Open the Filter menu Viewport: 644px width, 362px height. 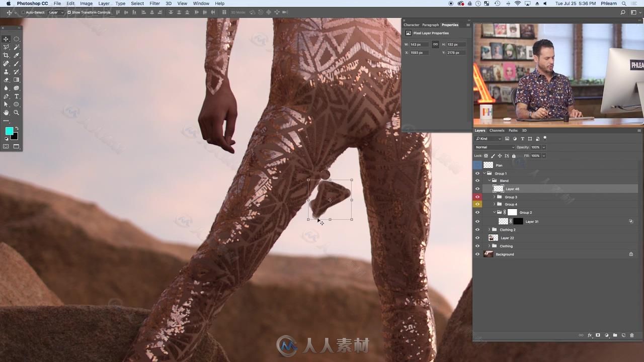[154, 4]
